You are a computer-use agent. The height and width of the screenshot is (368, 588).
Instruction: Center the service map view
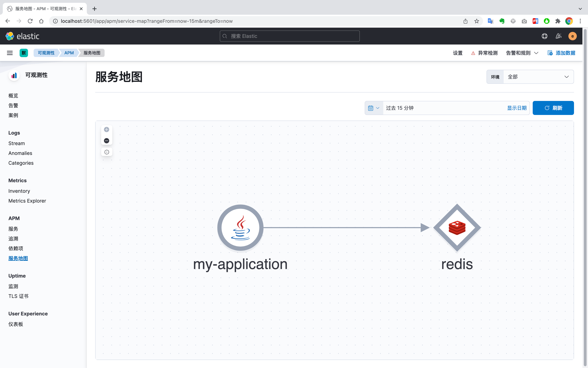(x=106, y=152)
